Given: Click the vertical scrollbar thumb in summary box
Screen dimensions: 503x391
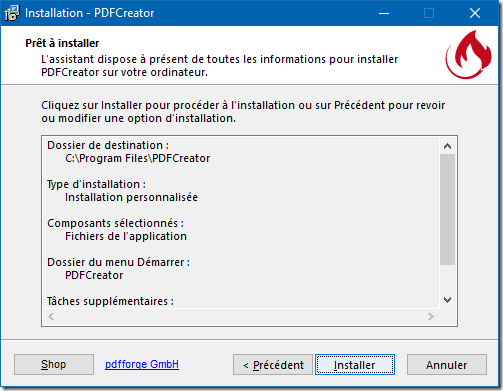Looking at the screenshot, I should pos(447,209).
